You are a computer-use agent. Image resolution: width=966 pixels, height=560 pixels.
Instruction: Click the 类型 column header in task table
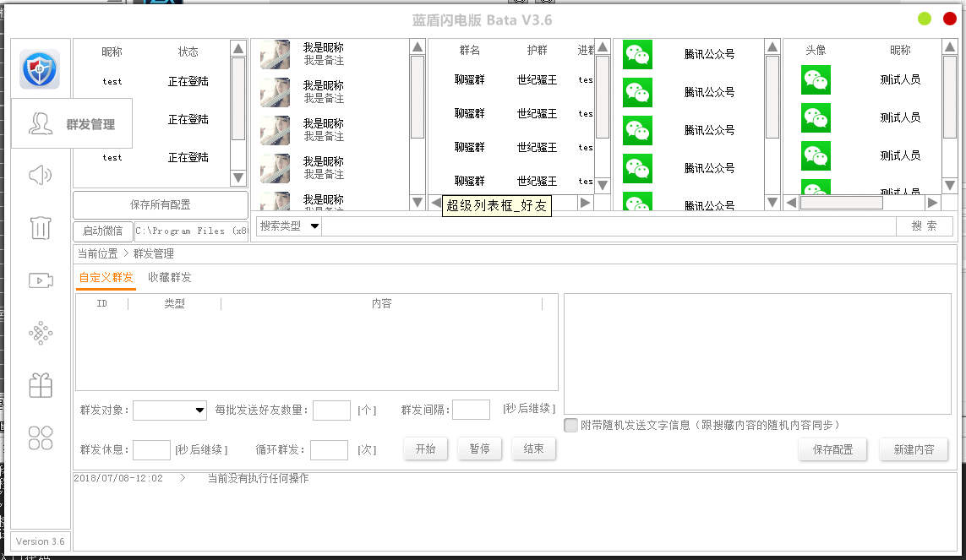(x=174, y=303)
